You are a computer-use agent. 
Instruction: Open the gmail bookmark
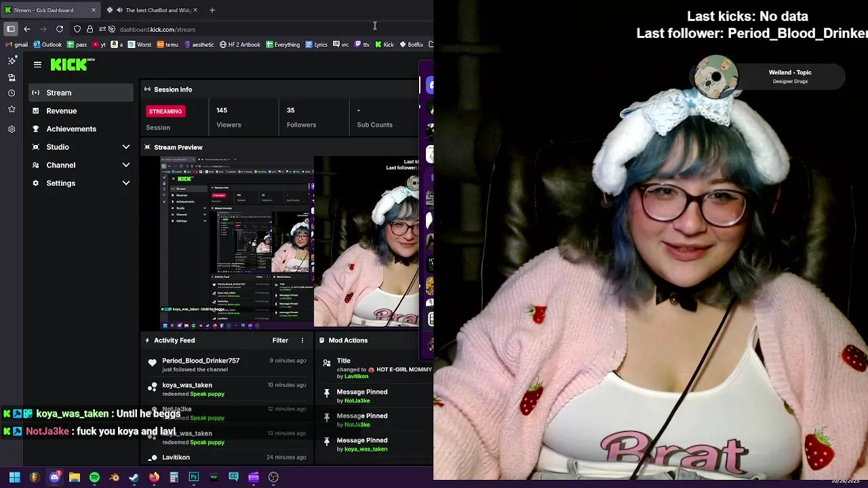[17, 45]
